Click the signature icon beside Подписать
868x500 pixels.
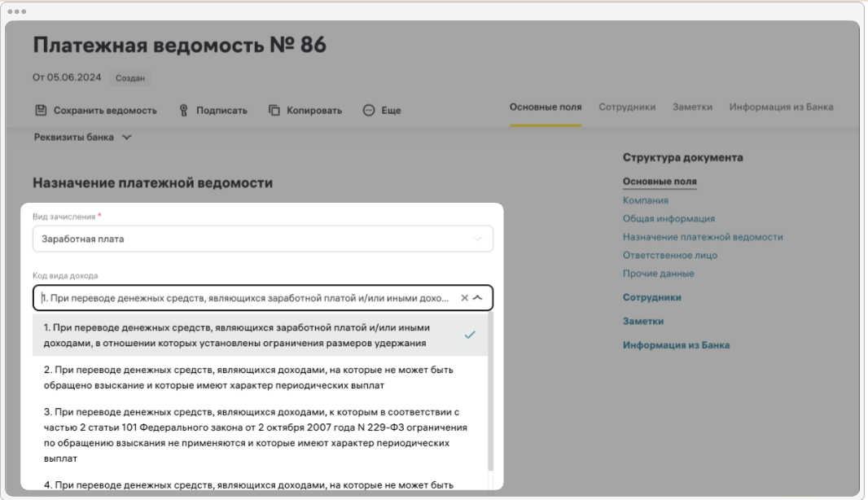184,110
